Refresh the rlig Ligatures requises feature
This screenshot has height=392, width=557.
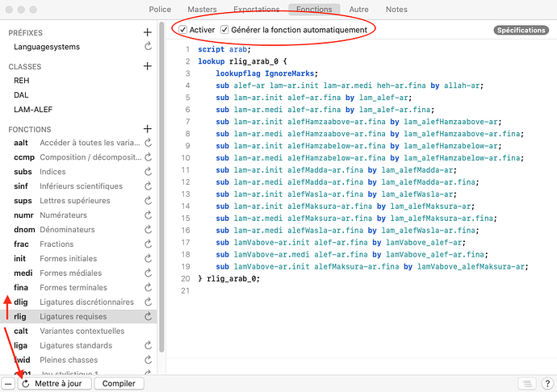148,317
